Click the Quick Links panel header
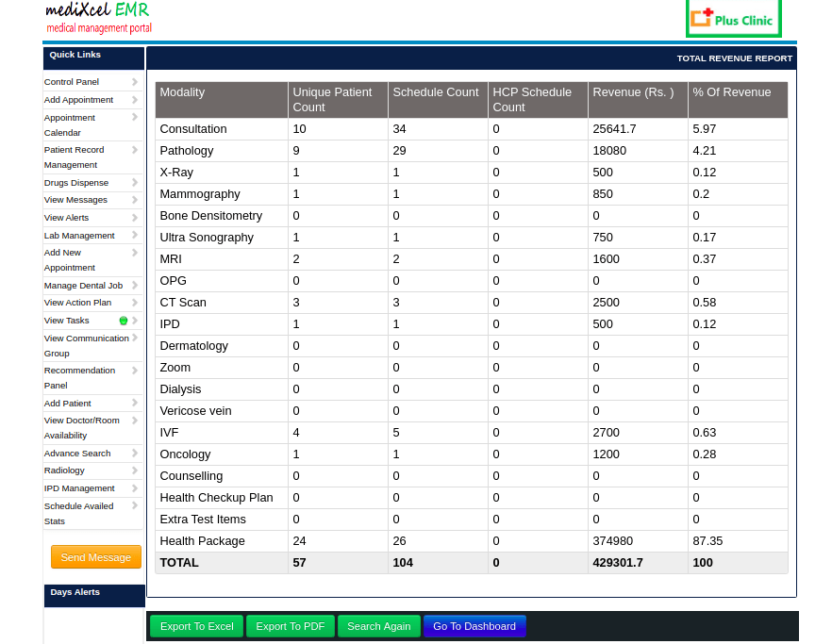The height and width of the screenshot is (644, 832). point(94,58)
